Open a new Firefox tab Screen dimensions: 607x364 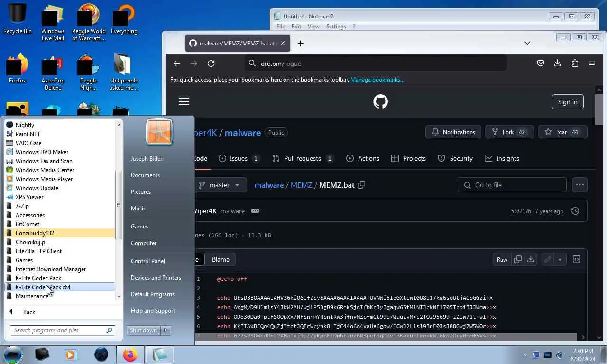click(300, 43)
